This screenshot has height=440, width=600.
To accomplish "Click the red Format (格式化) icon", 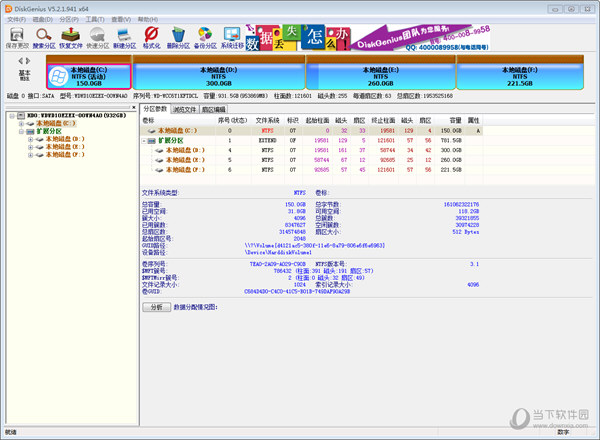I will click(151, 38).
